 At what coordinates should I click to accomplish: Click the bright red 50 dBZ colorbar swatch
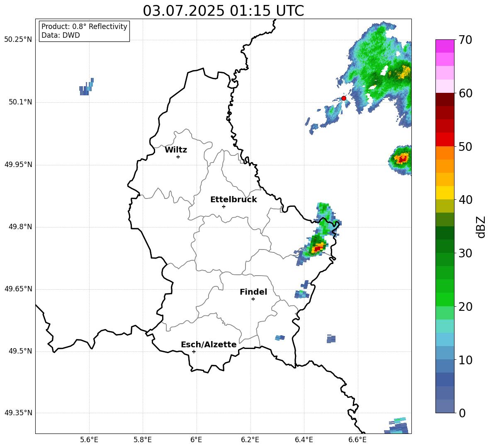445,140
